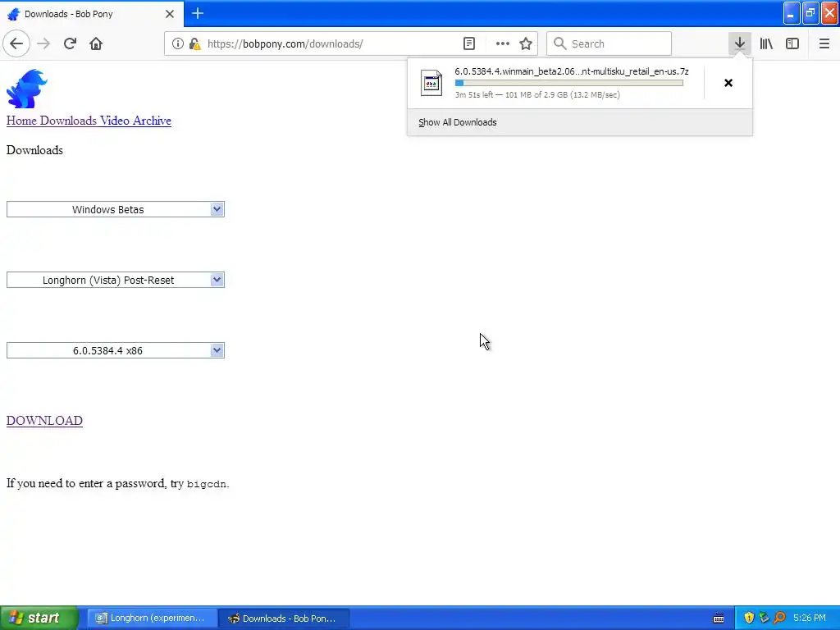Click the Windows Start button
This screenshot has width=840, height=630.
pos(39,618)
